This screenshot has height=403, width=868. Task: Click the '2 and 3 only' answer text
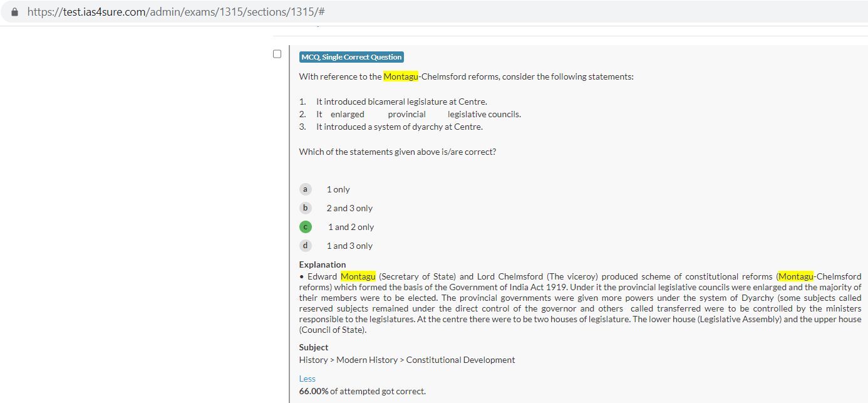[349, 208]
